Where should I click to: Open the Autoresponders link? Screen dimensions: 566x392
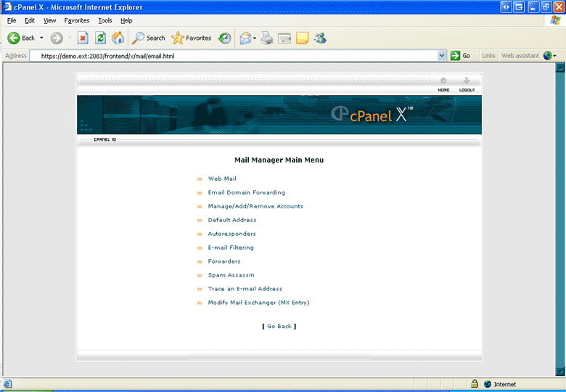click(x=231, y=234)
